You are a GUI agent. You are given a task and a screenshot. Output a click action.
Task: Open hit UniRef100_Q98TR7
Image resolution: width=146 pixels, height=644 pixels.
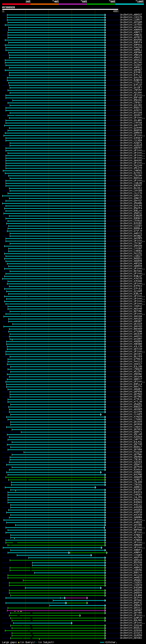[x=131, y=148]
